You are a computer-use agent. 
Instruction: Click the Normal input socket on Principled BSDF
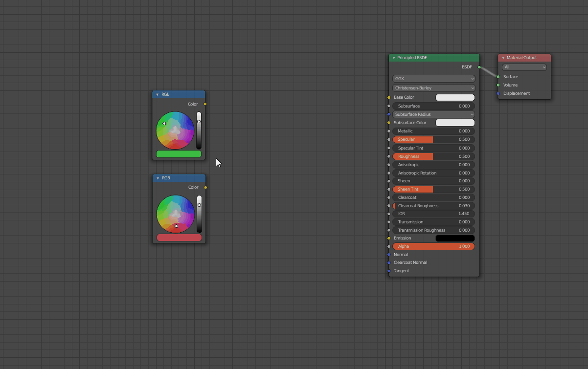tap(389, 254)
